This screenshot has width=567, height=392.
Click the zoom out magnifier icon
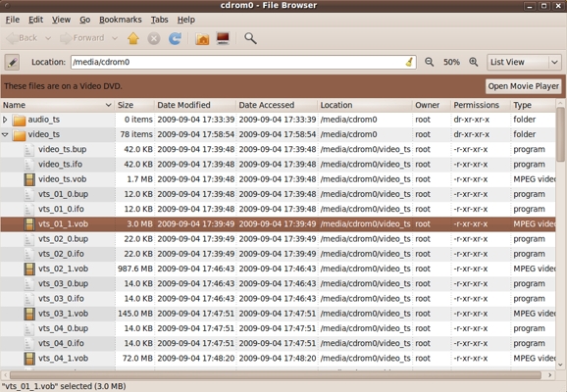point(430,62)
